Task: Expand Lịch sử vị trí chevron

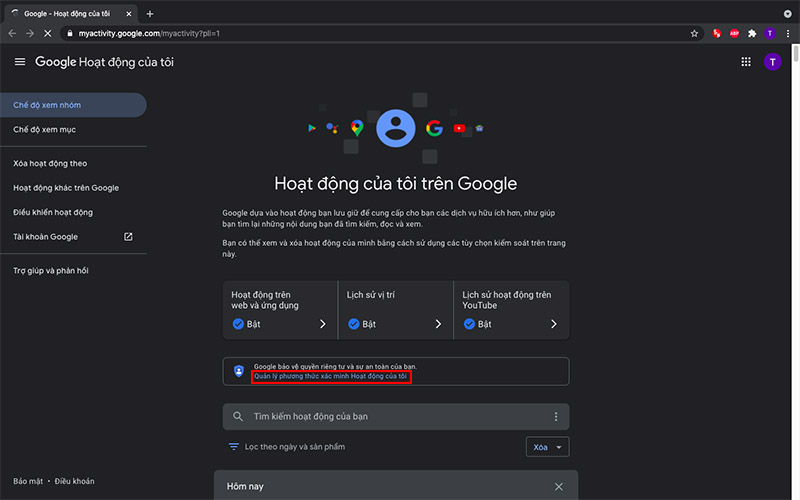Action: coord(438,324)
